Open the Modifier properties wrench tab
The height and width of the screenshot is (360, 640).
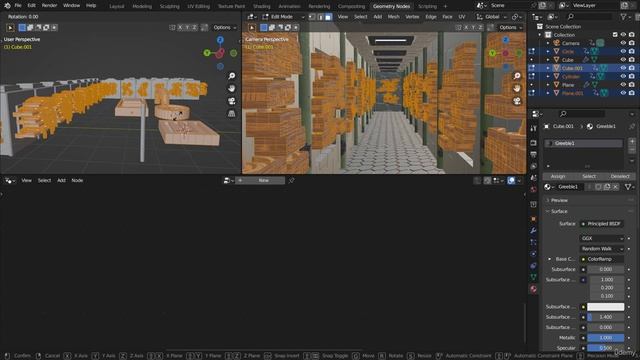coord(533,231)
